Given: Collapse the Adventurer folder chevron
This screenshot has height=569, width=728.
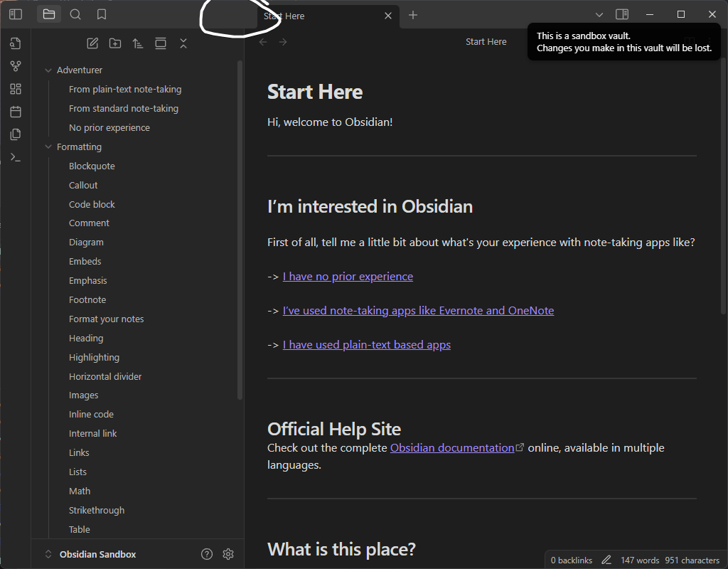Looking at the screenshot, I should click(x=48, y=70).
